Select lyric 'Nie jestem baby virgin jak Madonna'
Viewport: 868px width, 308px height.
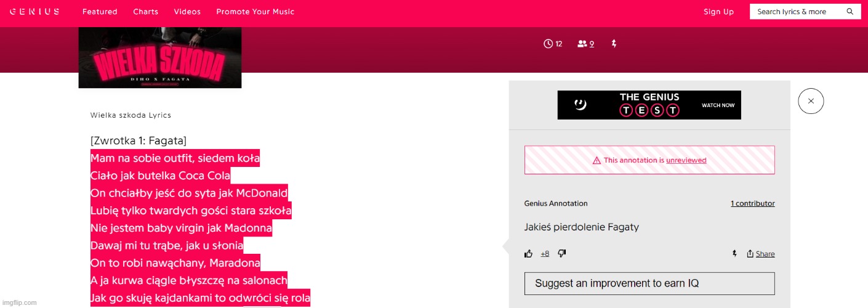click(181, 228)
